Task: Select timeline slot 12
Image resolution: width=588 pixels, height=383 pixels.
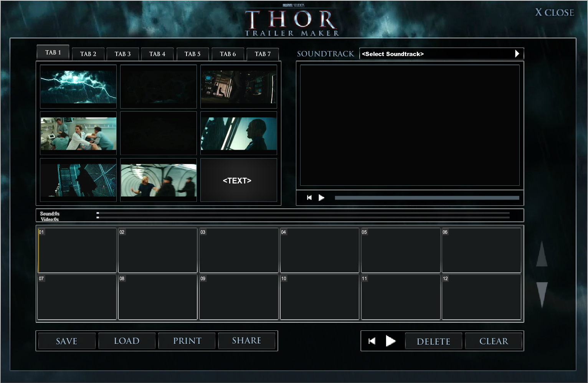Action: click(x=481, y=297)
